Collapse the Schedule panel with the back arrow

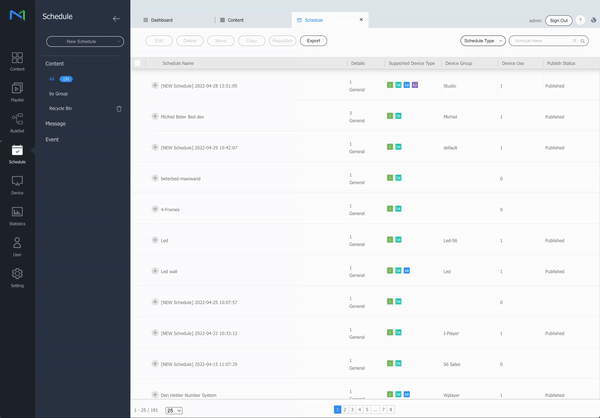(x=116, y=18)
